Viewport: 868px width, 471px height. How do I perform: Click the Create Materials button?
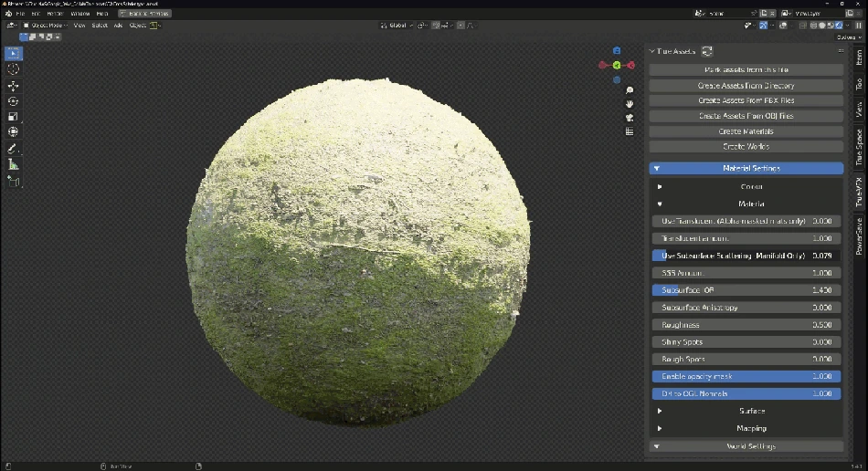(x=745, y=131)
